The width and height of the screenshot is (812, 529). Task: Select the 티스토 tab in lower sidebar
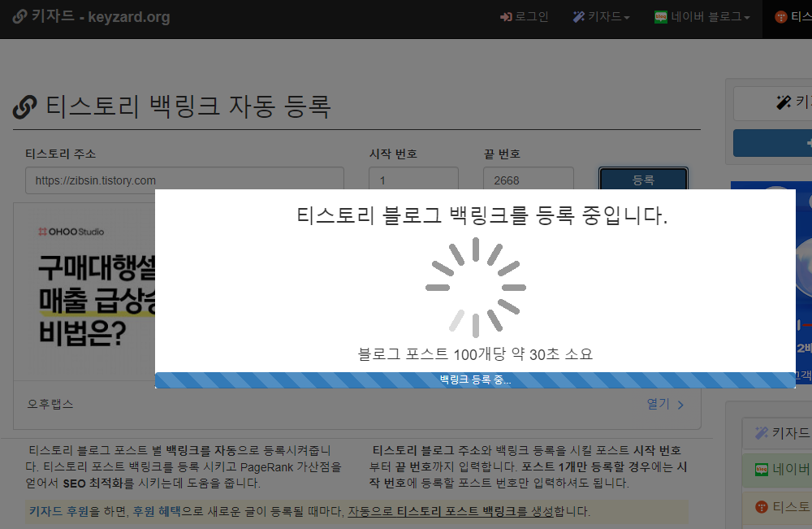click(777, 507)
